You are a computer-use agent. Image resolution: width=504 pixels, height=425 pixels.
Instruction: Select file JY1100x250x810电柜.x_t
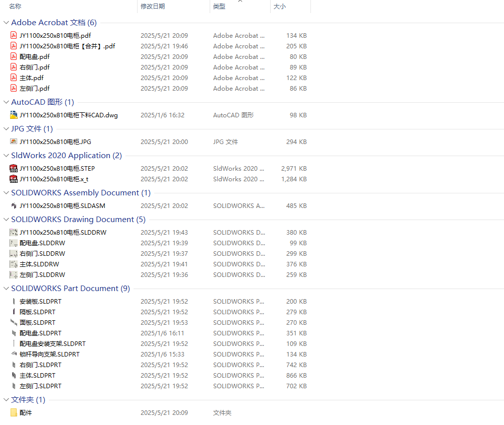54,179
